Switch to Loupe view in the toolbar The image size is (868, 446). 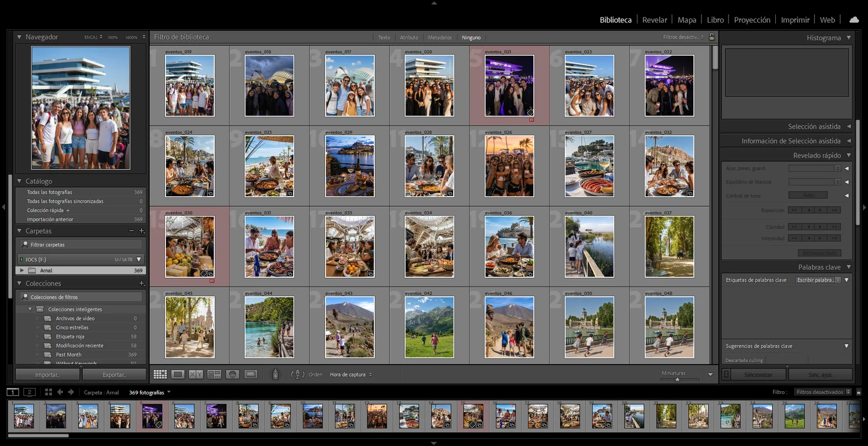[177, 374]
